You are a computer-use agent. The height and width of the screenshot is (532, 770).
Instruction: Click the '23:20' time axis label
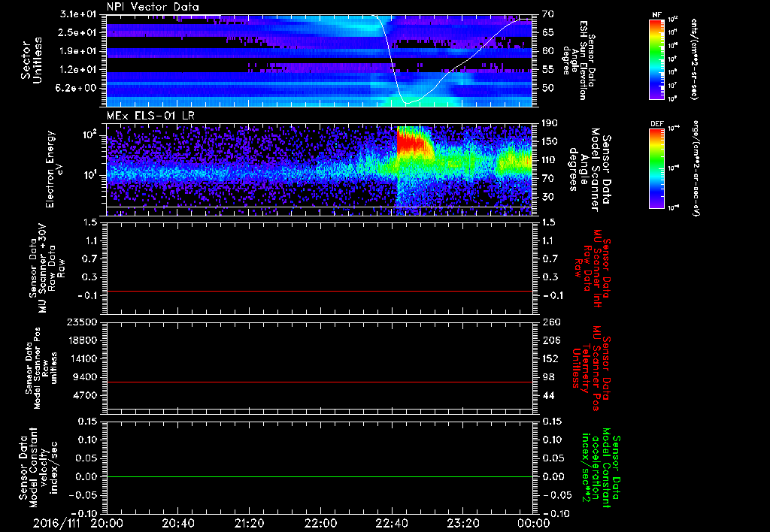click(x=462, y=523)
